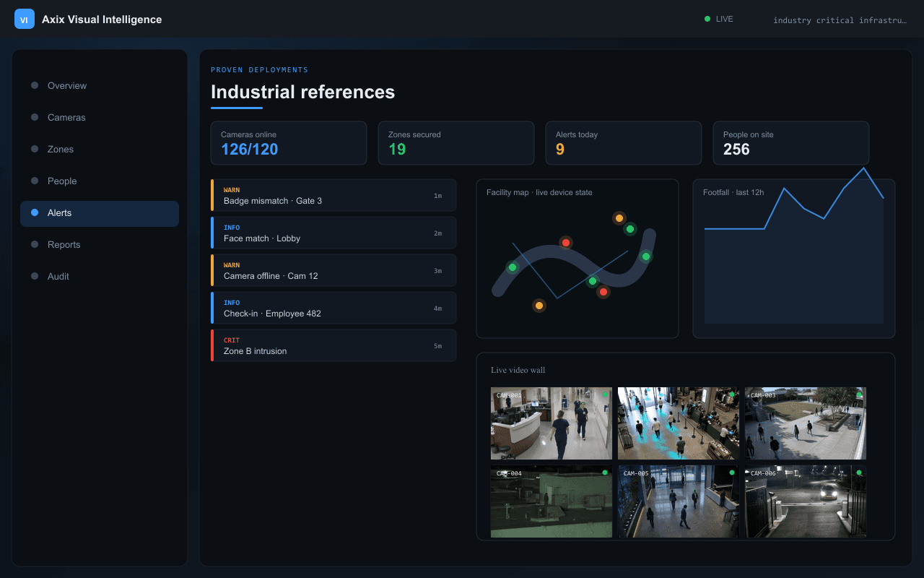
Task: Click the industry critical infrastructure header text
Action: (840, 20)
